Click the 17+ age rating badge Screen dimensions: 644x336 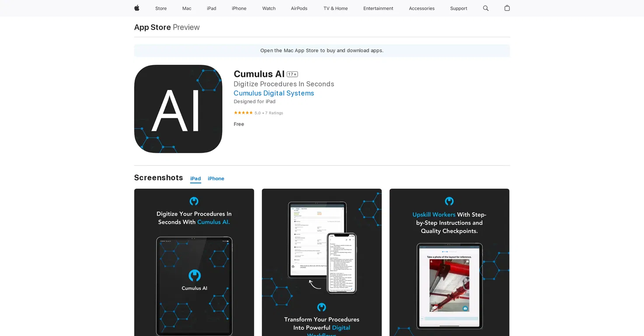292,74
